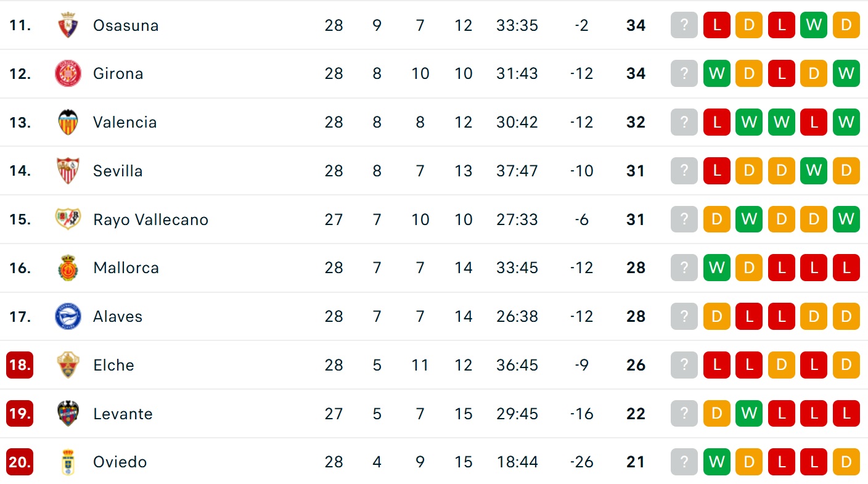Click the Mallorca club crest
The image size is (868, 484).
coord(68,268)
